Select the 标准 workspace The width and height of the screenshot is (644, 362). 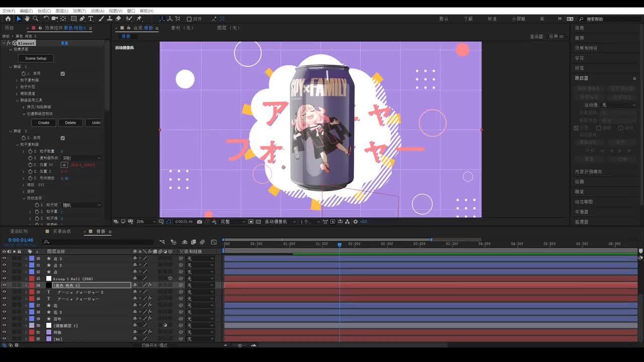point(492,19)
